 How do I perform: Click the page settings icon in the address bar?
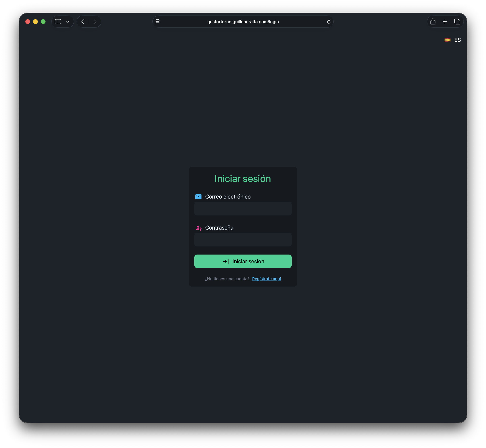[x=157, y=22]
